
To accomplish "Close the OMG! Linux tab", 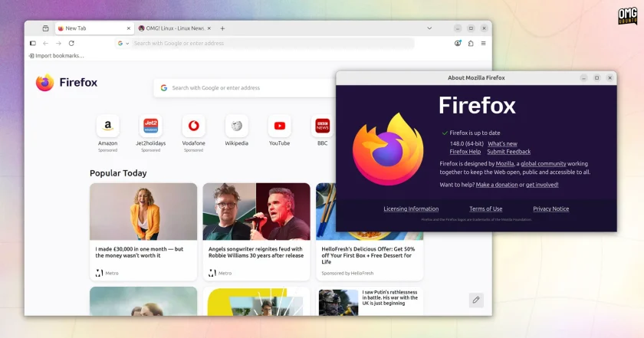I will pos(209,28).
